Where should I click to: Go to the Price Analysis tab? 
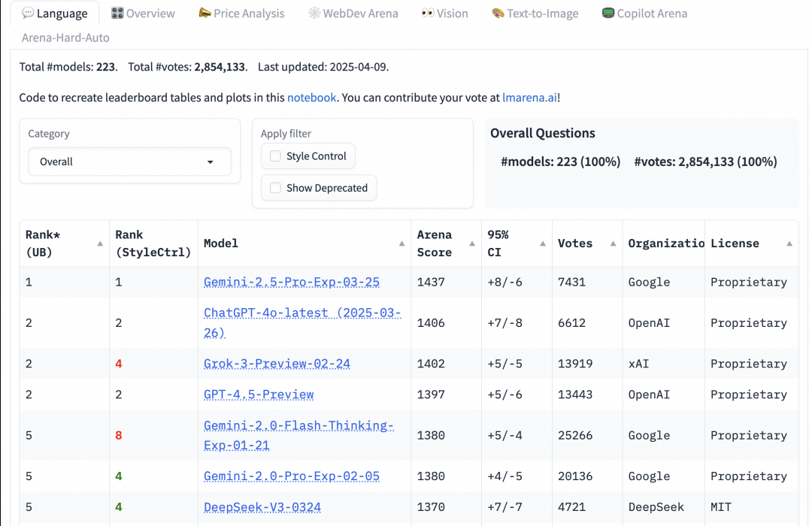(242, 14)
